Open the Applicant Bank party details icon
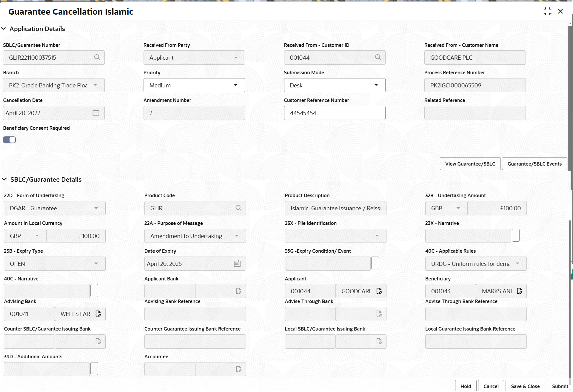573x392 pixels. click(238, 291)
